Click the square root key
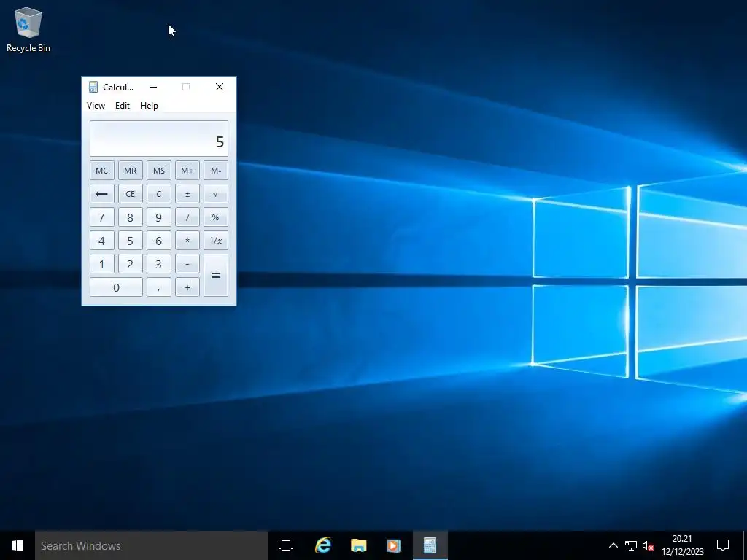The width and height of the screenshot is (747, 560). (216, 194)
